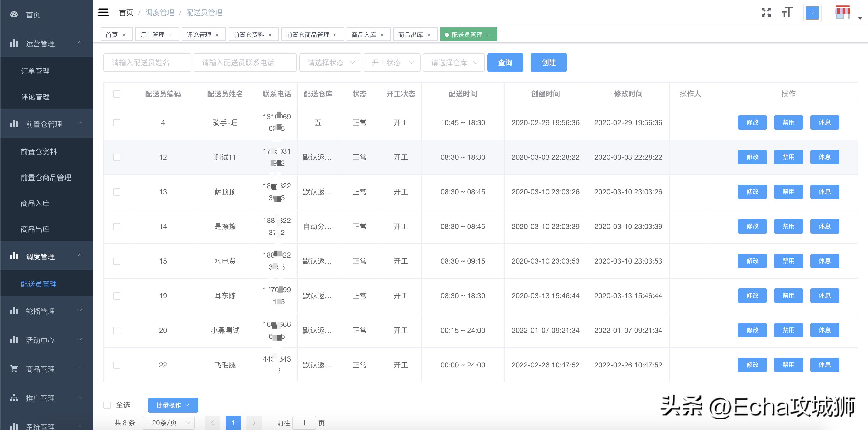
Task: Click the promotion icon next to 推广管理
Action: tap(14, 398)
